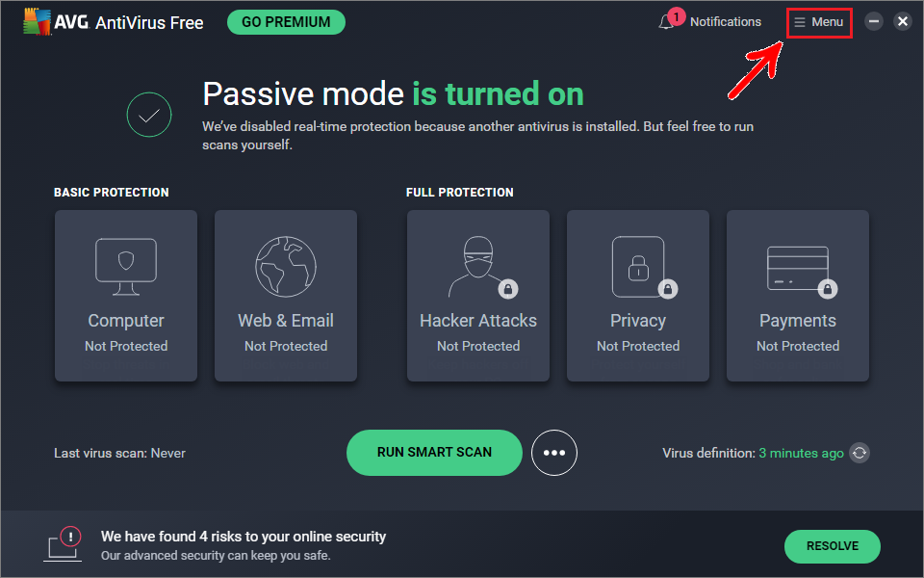Click the online security risk alert icon
Viewport: 924px width, 578px height.
64,543
